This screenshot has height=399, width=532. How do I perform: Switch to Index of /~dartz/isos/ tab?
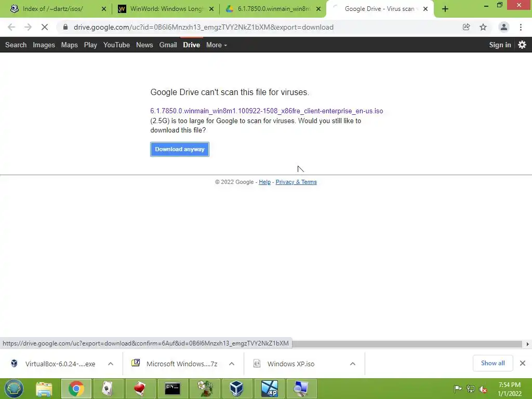(x=52, y=9)
